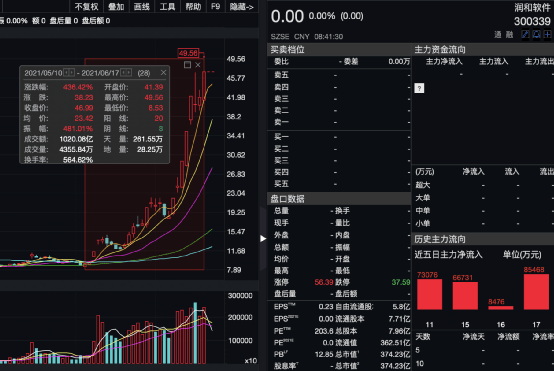This screenshot has height=371, width=554.
Task: Open the 不复权 adjustment dropdown
Action: 86,6
